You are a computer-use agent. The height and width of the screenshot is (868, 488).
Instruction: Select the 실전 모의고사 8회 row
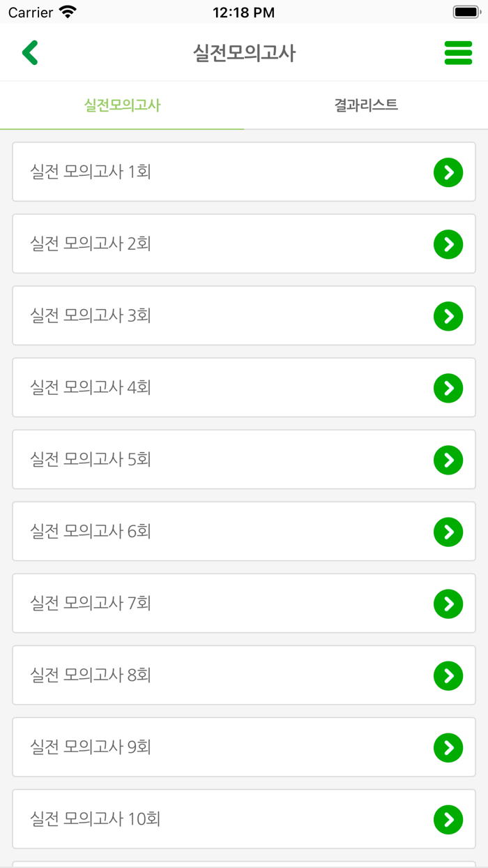point(209,675)
